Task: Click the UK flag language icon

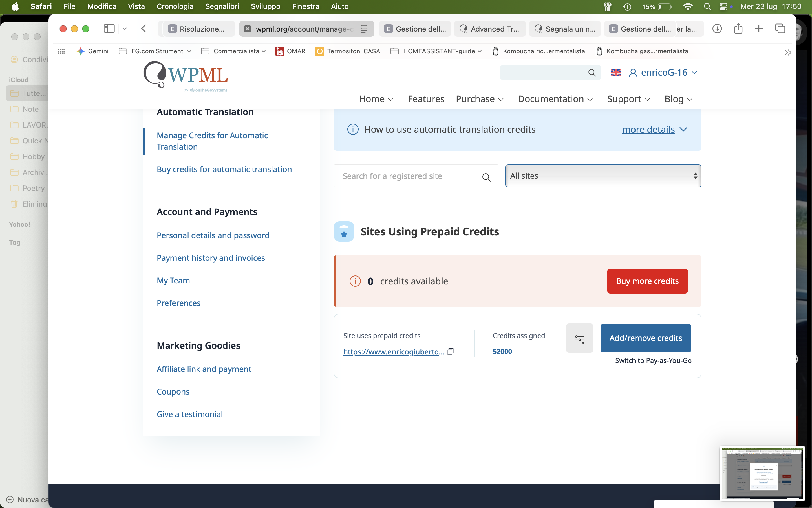Action: 616,73
